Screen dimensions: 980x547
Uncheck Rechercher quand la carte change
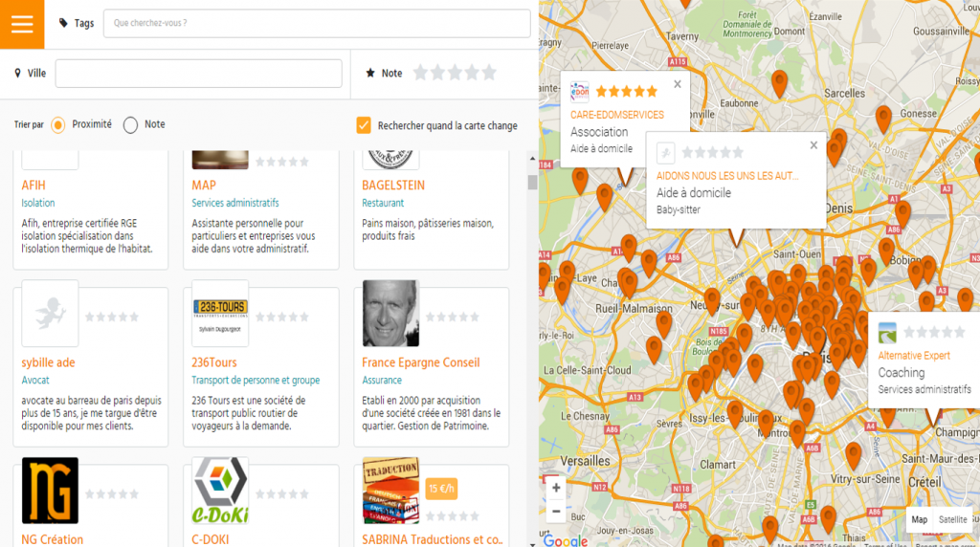[x=364, y=125]
